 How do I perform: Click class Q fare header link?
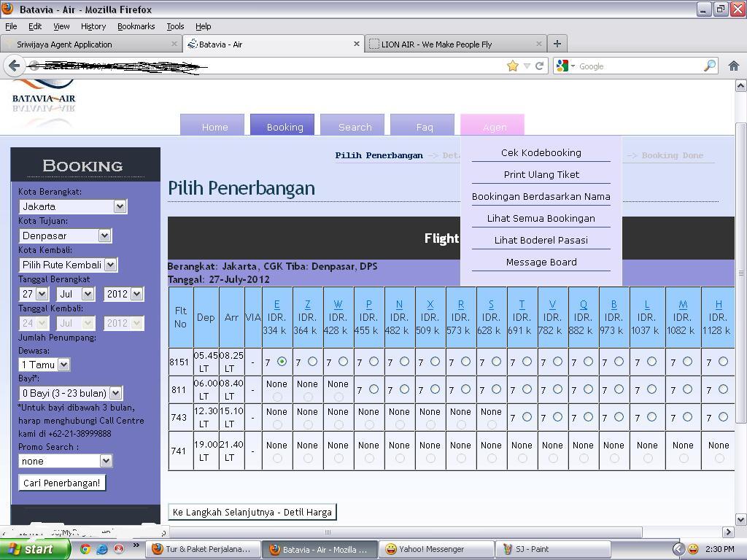(x=583, y=304)
